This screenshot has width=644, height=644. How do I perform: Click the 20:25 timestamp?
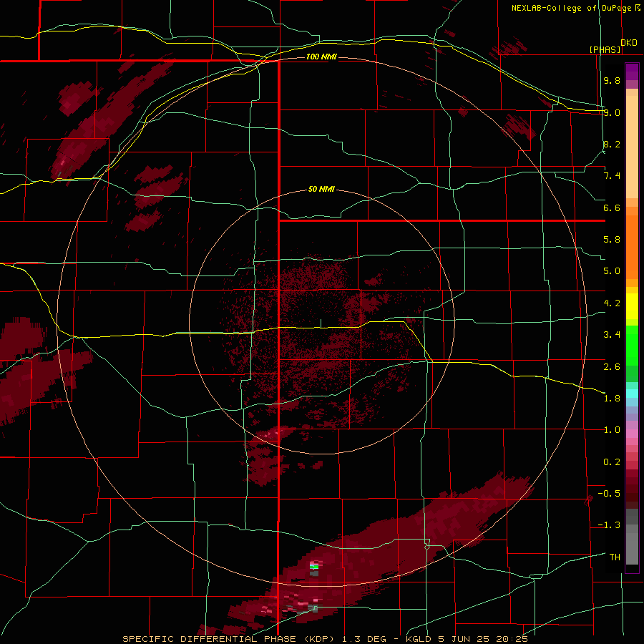point(512,639)
